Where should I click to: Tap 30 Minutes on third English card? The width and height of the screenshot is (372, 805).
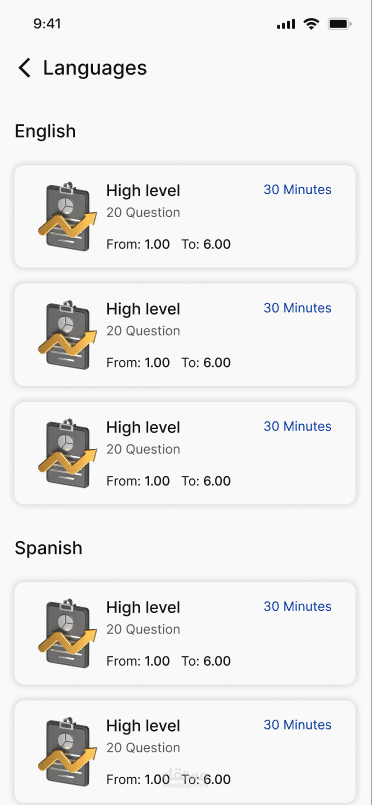298,426
